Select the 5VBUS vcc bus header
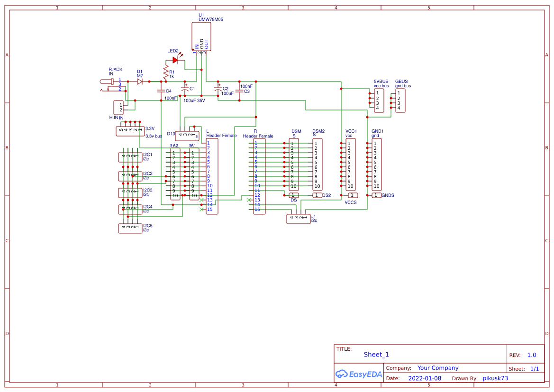The image size is (554, 392). 379,101
